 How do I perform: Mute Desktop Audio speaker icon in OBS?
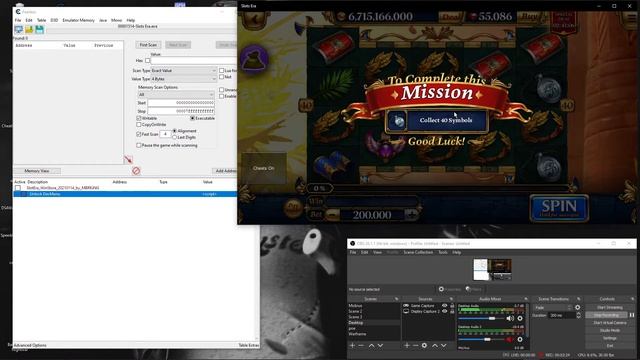(510, 318)
